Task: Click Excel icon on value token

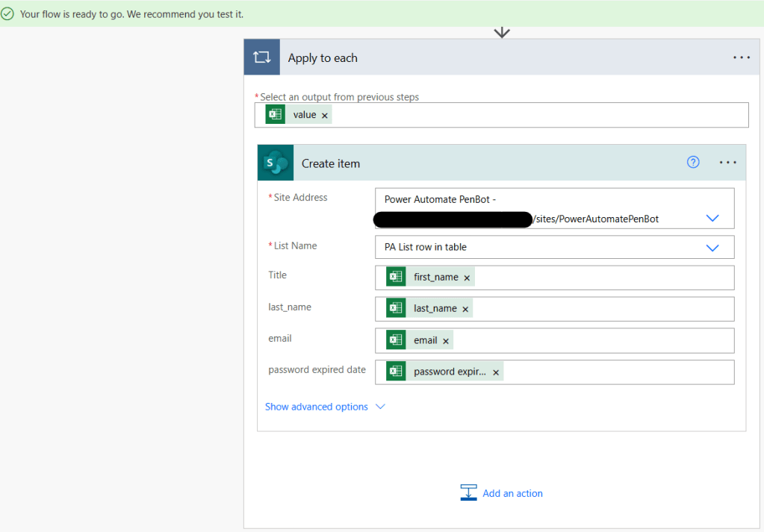Action: pyautogui.click(x=276, y=115)
